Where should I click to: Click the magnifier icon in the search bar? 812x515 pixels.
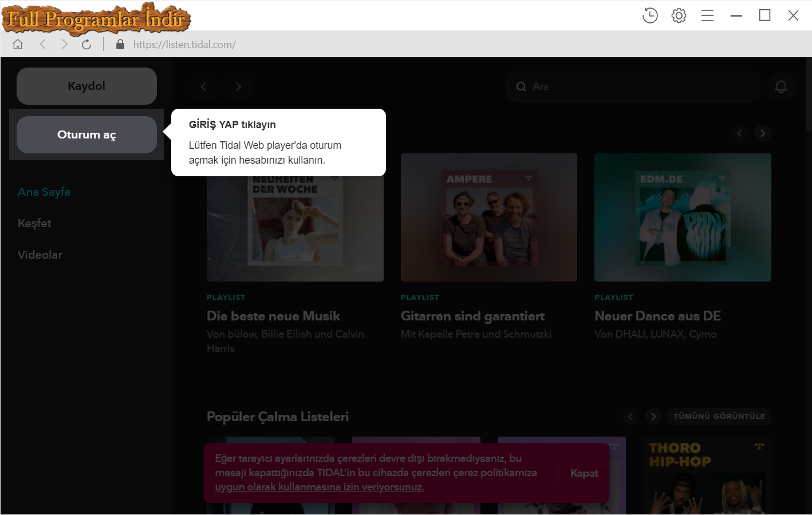(521, 86)
